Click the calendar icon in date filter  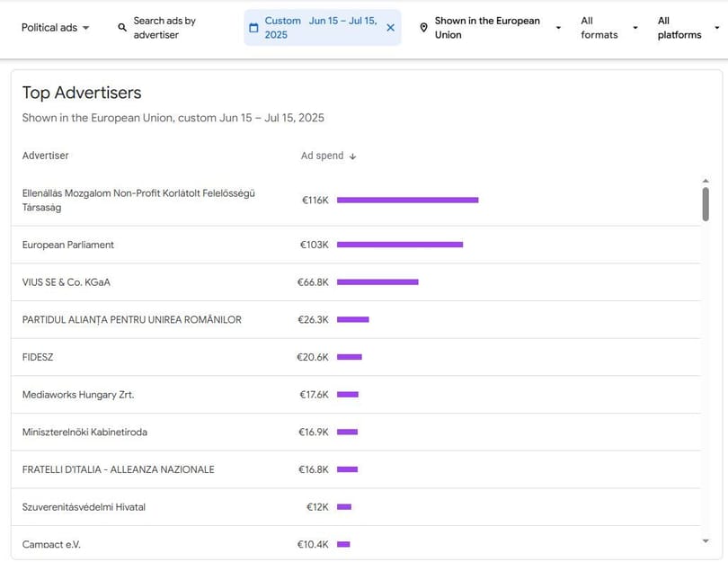253,28
